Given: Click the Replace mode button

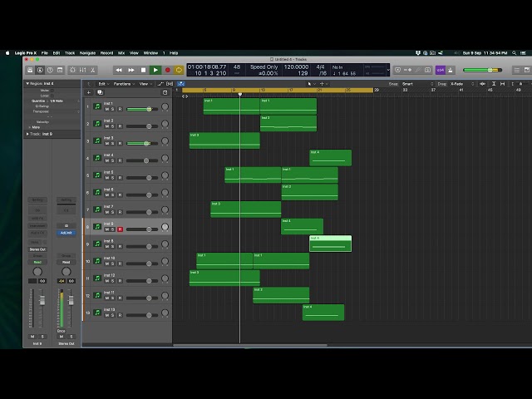Looking at the screenshot, I should 397,70.
